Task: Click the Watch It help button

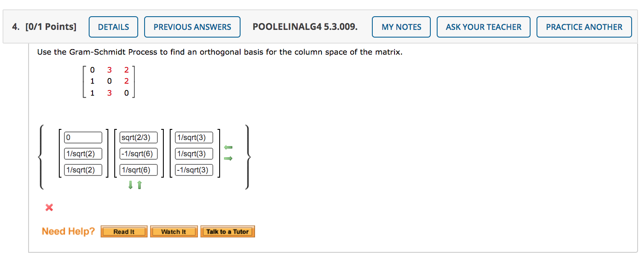Action: pyautogui.click(x=174, y=231)
